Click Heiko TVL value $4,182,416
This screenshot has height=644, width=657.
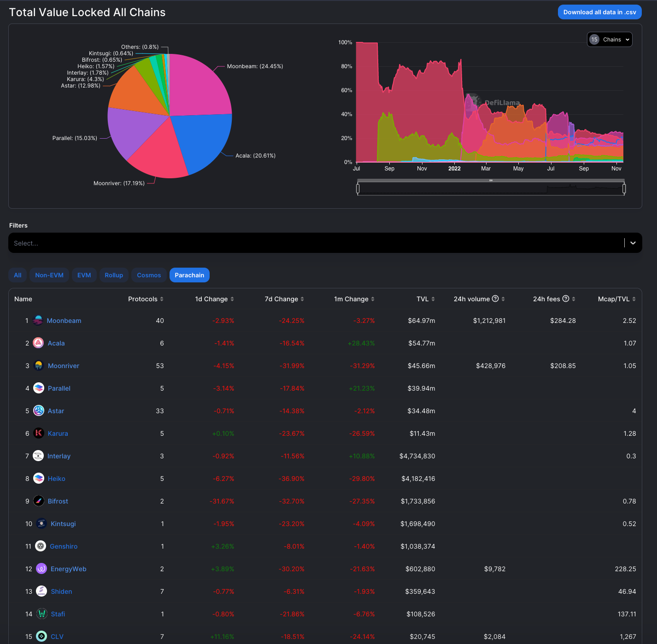(418, 479)
